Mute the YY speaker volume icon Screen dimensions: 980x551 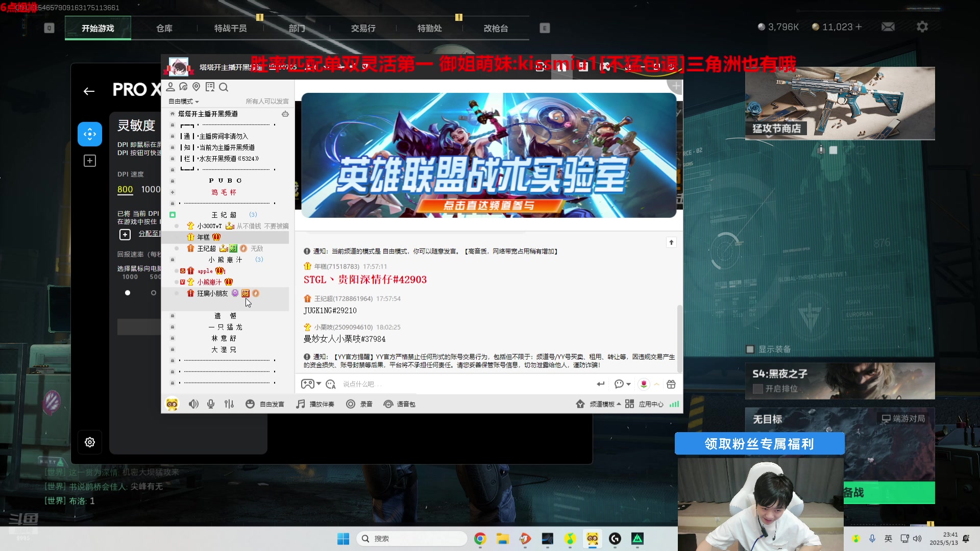pos(193,404)
